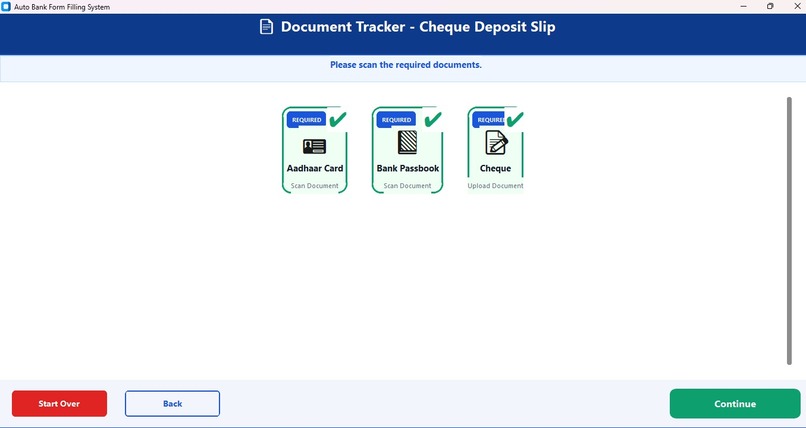Click the Document Tracker - Cheque Deposit Slip heading
Screen dimensions: 806x428
pos(417,27)
